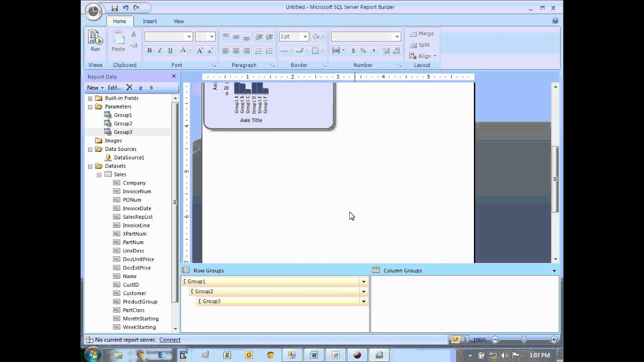Open the New menu in Report Data

[95, 87]
